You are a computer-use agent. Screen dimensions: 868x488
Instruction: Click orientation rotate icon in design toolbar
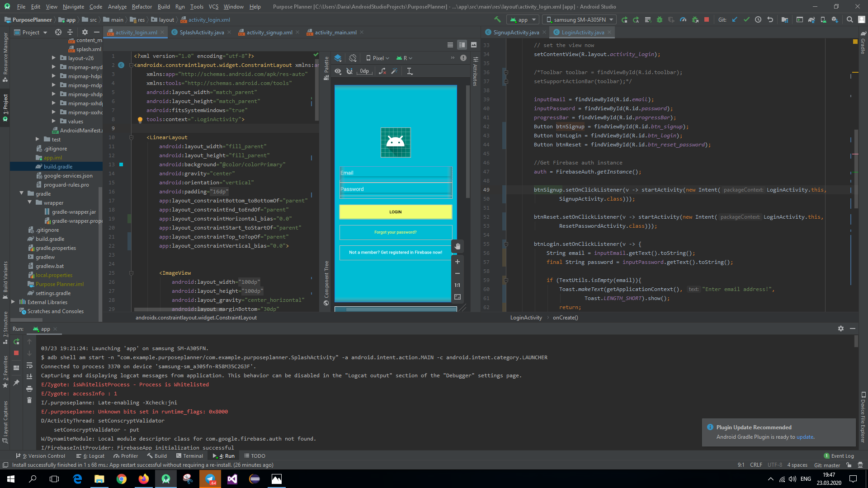(353, 58)
